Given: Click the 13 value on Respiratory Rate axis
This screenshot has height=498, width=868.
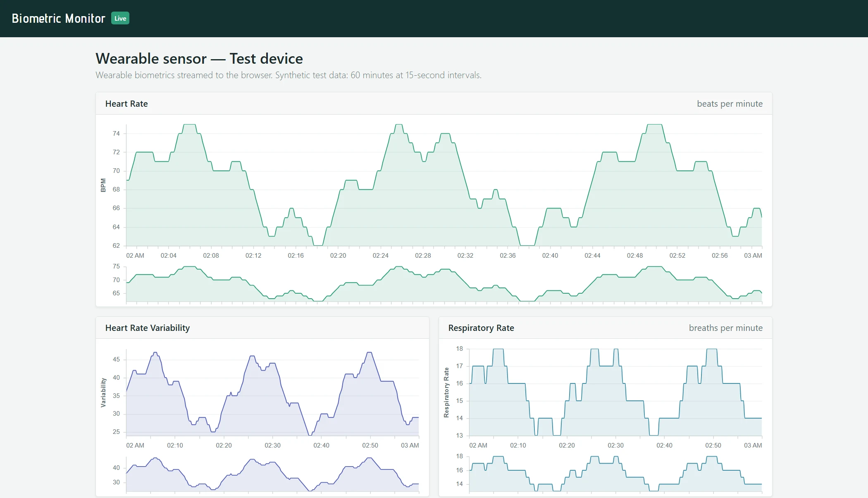Looking at the screenshot, I should pyautogui.click(x=459, y=436).
